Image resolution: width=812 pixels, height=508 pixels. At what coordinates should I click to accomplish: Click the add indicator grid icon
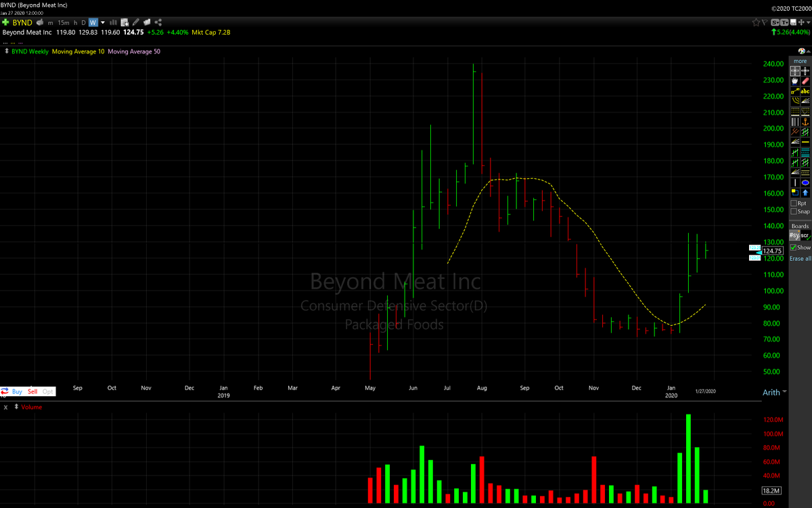point(125,23)
